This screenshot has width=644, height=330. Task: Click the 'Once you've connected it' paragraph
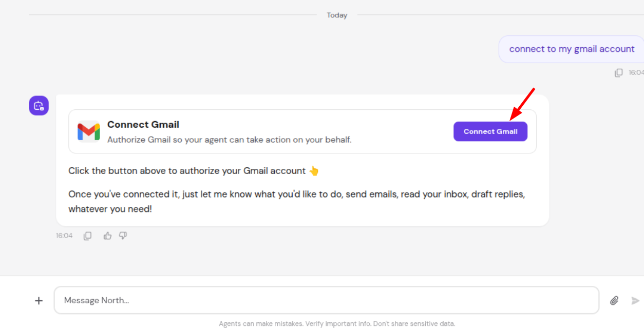pyautogui.click(x=297, y=202)
